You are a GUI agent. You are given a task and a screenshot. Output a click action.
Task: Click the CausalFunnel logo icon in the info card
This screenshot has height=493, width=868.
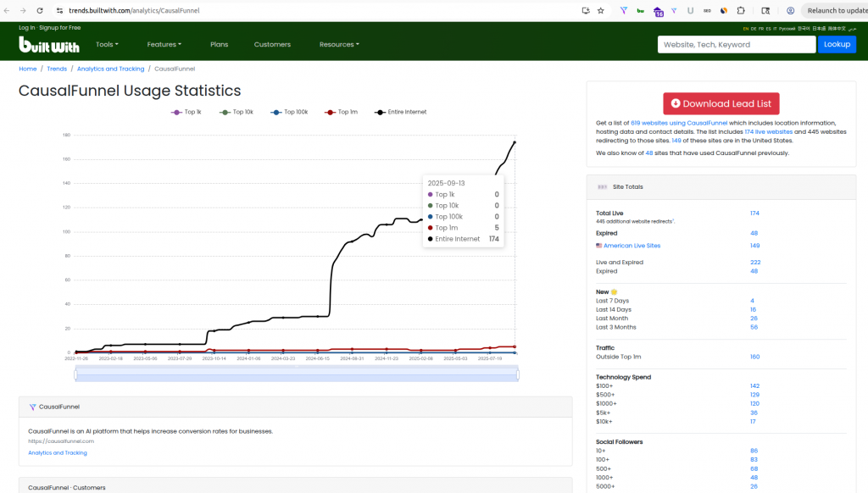pyautogui.click(x=32, y=407)
